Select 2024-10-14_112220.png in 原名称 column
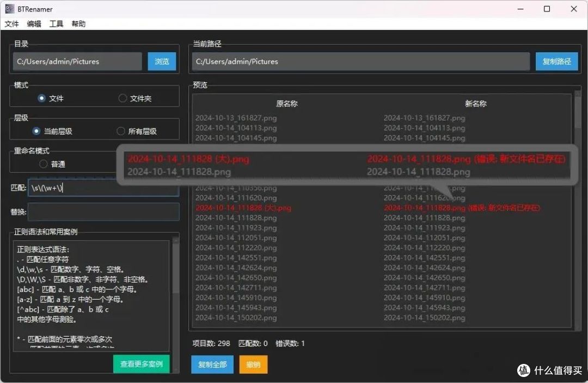The height and width of the screenshot is (383, 588). 236,247
